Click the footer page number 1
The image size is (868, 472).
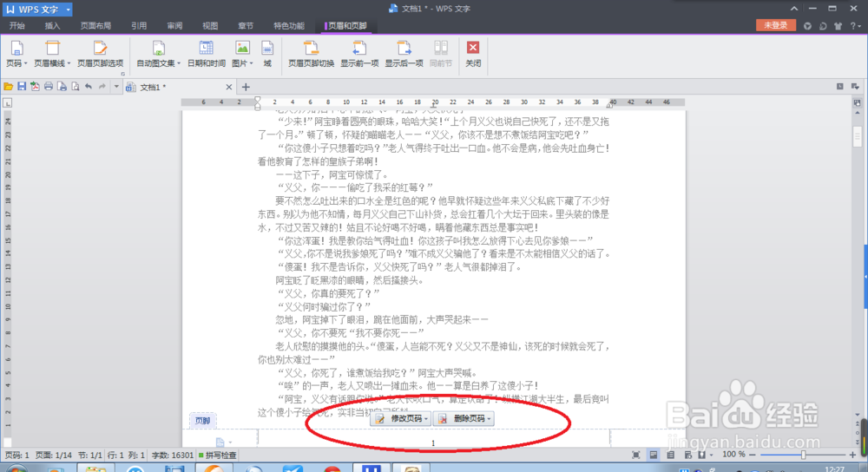pyautogui.click(x=433, y=442)
